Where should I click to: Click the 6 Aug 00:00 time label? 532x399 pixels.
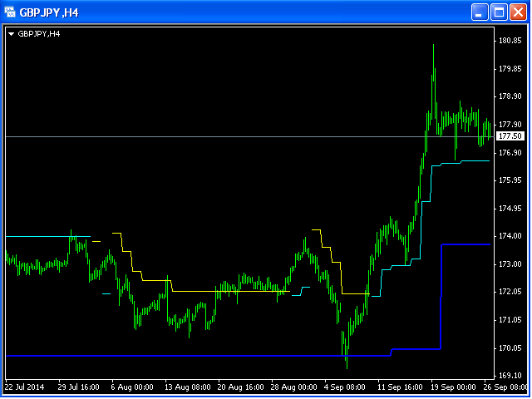click(x=132, y=387)
